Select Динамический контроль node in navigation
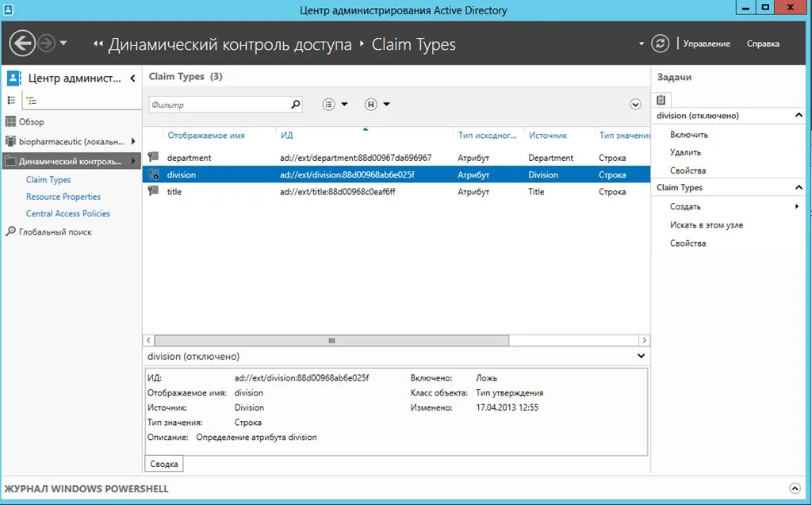This screenshot has width=812, height=505. (x=70, y=161)
